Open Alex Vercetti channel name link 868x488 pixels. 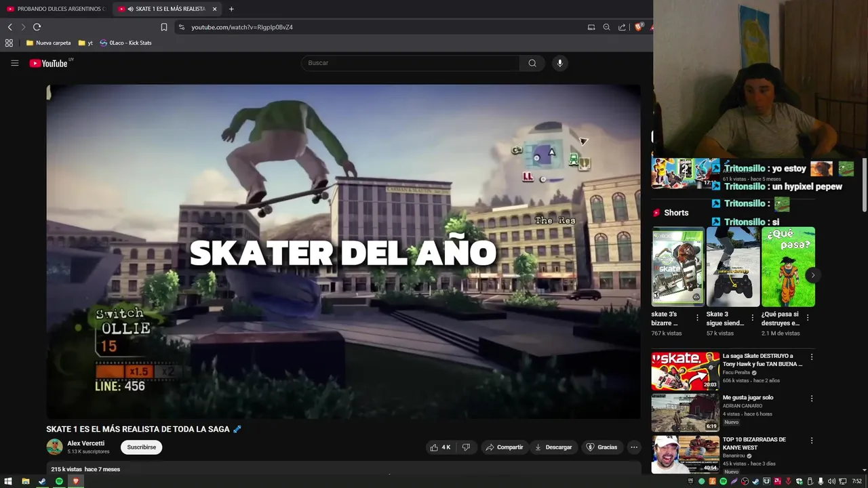(x=85, y=443)
